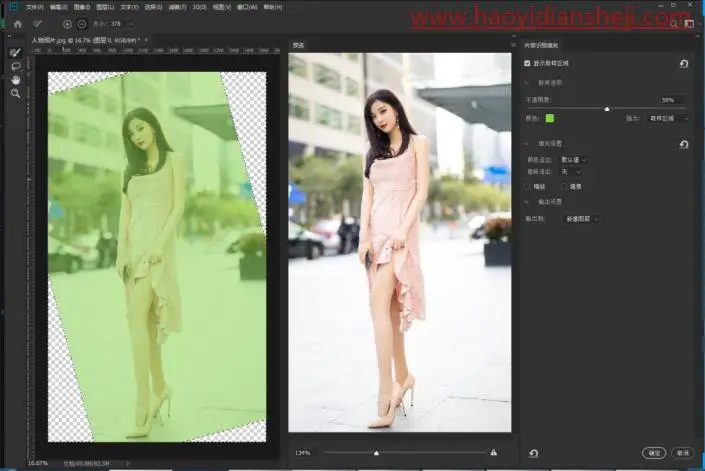Image resolution: width=705 pixels, height=471 pixels.
Task: Open the 指示 dropdown showing 取样区域
Action: [x=668, y=118]
